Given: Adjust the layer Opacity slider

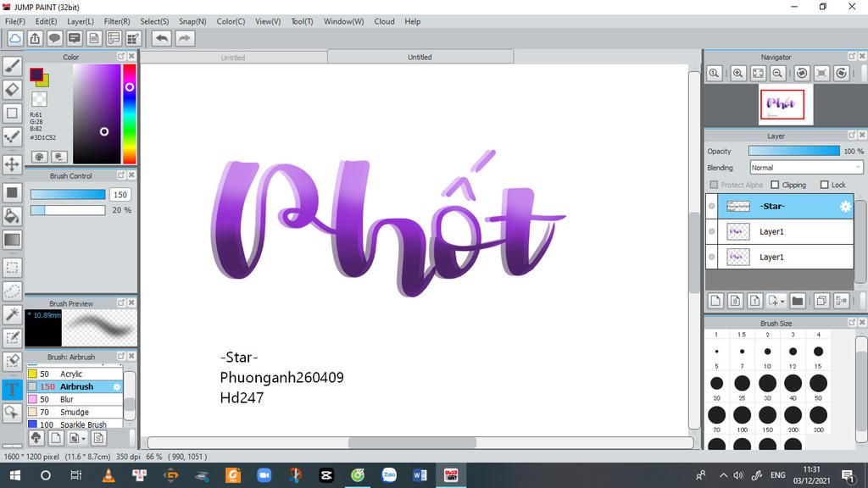Looking at the screenshot, I should point(793,151).
